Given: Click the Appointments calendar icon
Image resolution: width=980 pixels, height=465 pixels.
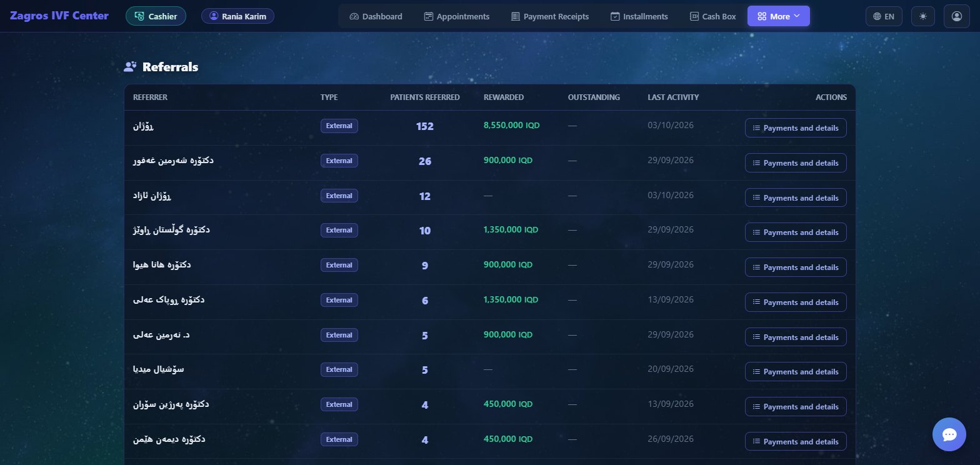Looking at the screenshot, I should click(428, 16).
